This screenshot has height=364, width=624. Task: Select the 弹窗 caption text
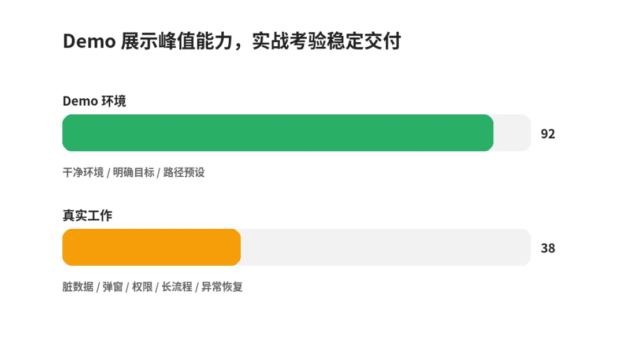[x=113, y=287]
